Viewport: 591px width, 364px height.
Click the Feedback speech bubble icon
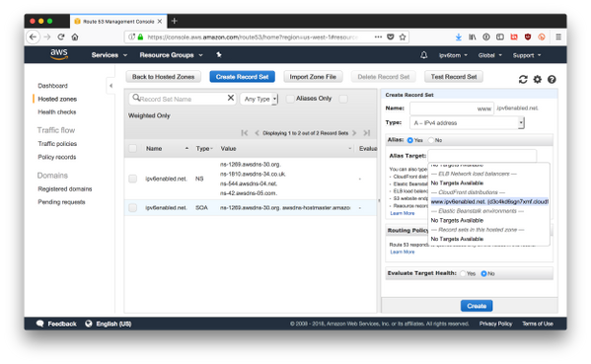tap(39, 324)
